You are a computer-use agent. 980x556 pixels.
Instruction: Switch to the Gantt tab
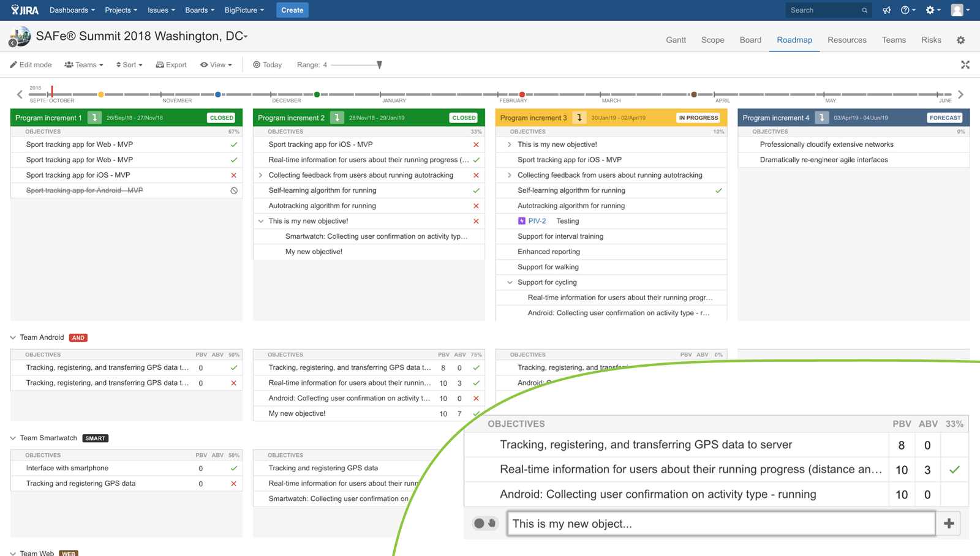tap(676, 39)
